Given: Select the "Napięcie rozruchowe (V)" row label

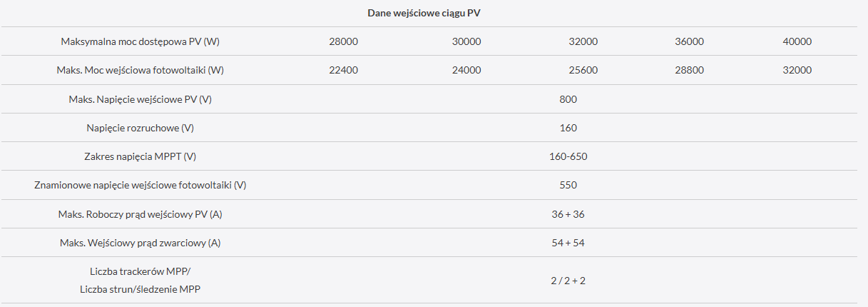Looking at the screenshot, I should tap(141, 128).
